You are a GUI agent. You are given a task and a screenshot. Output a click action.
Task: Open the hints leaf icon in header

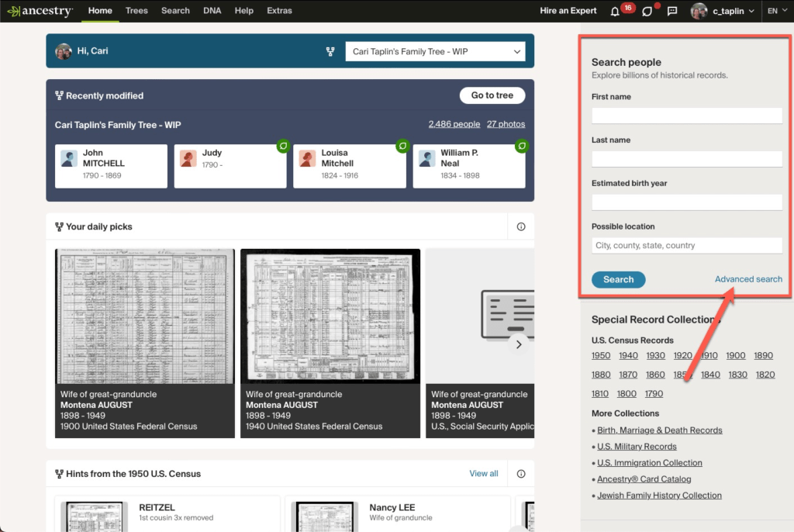pos(647,11)
